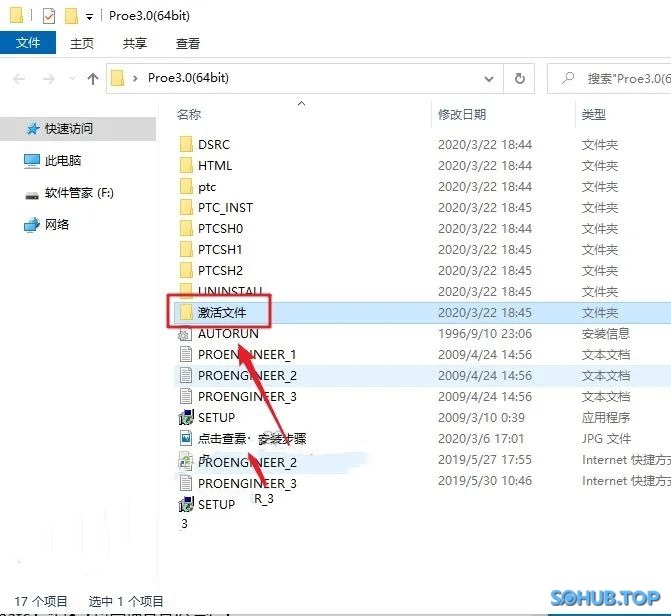This screenshot has width=671, height=616.
Task: Expand address bar history dropdown
Action: [x=489, y=79]
